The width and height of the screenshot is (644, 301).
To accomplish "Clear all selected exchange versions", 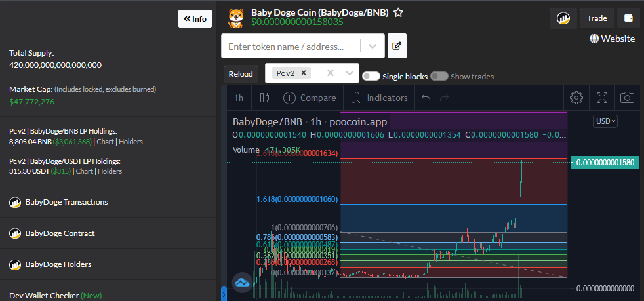I will 331,73.
